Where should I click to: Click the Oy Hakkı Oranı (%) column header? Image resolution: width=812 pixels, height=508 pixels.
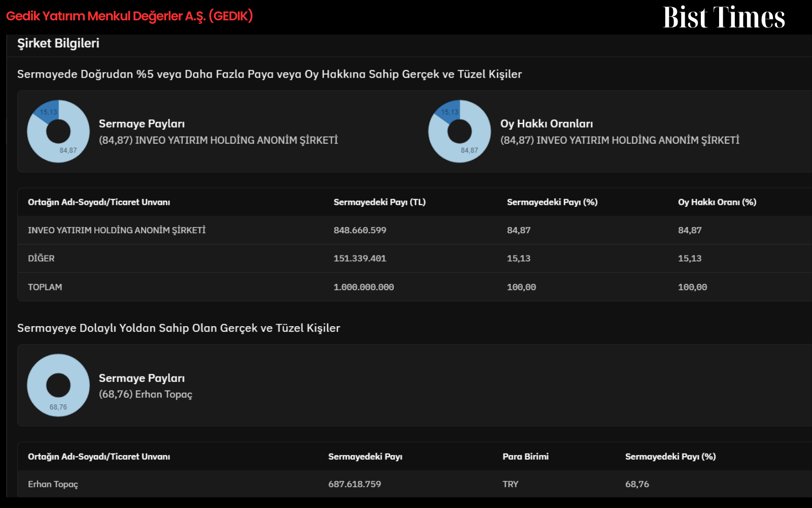(717, 202)
